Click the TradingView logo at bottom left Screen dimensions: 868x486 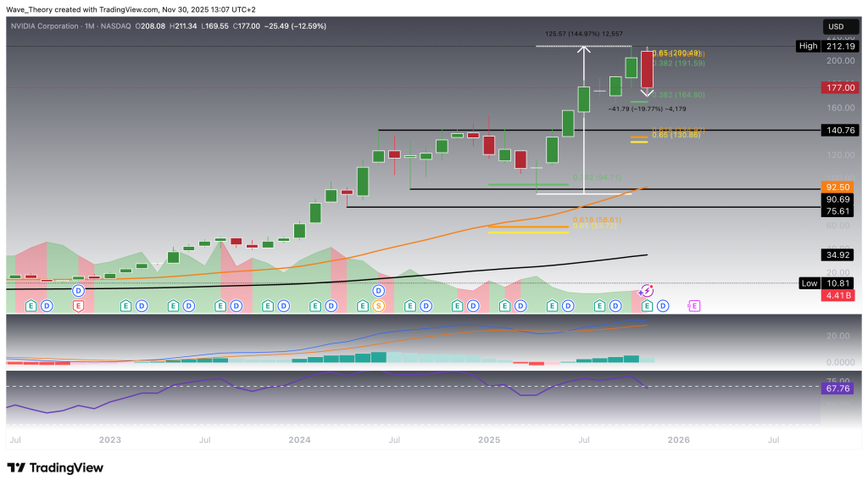pos(55,468)
